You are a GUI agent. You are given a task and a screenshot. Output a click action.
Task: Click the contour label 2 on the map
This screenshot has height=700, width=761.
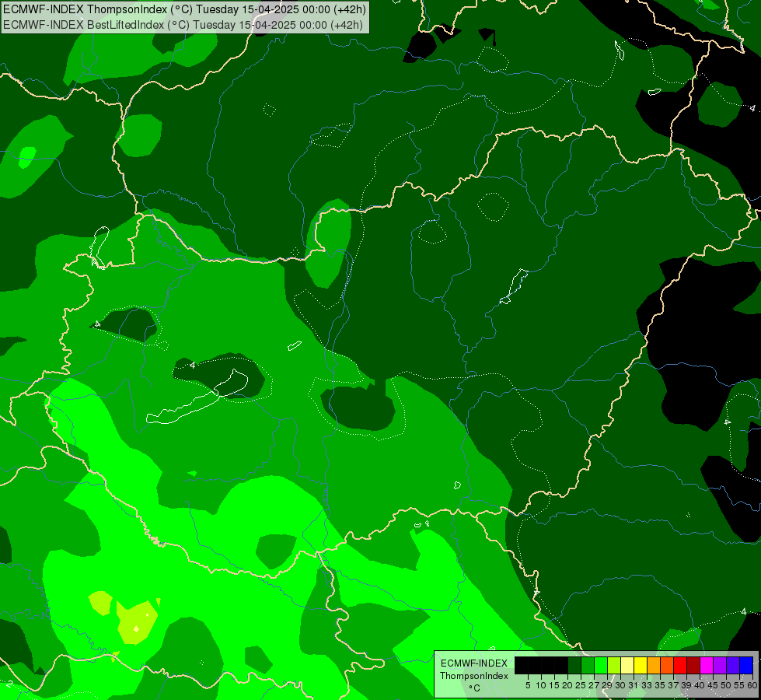(9, 684)
